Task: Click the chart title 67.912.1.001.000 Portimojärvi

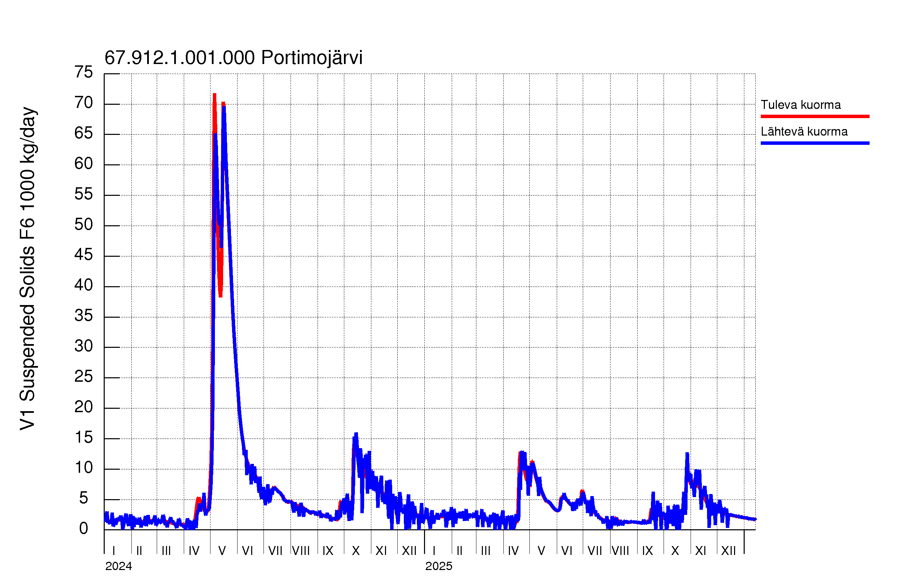Action: click(x=233, y=58)
